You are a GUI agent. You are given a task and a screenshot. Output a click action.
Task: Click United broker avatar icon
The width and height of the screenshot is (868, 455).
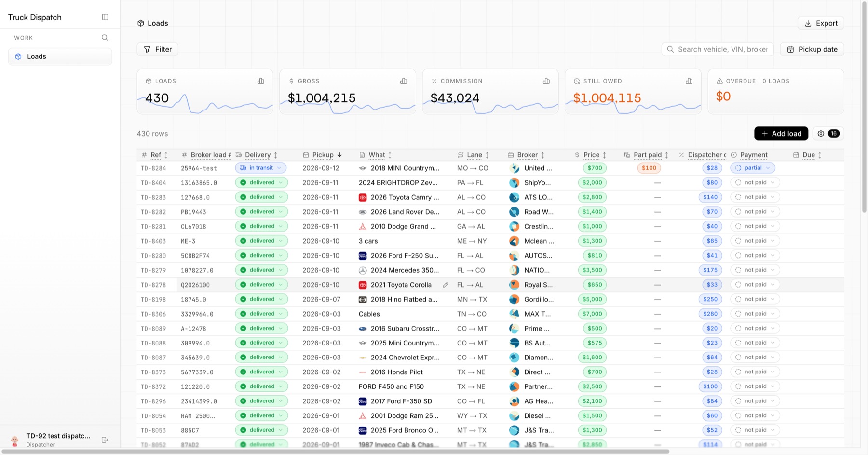click(x=515, y=168)
